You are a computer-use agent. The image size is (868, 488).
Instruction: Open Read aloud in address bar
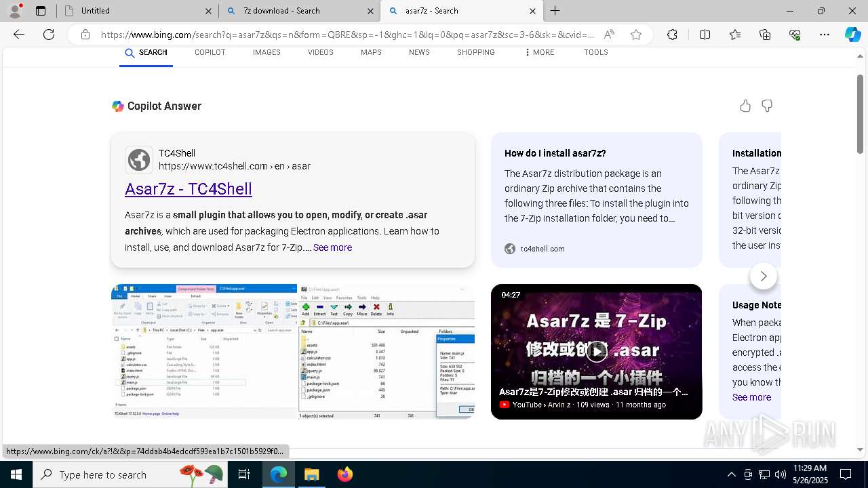coord(609,35)
